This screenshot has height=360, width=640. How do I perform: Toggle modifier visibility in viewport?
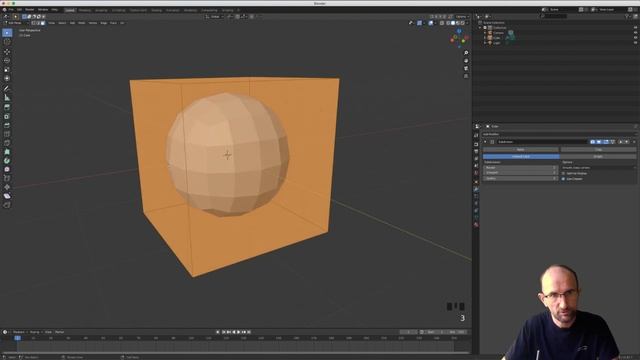pos(599,142)
